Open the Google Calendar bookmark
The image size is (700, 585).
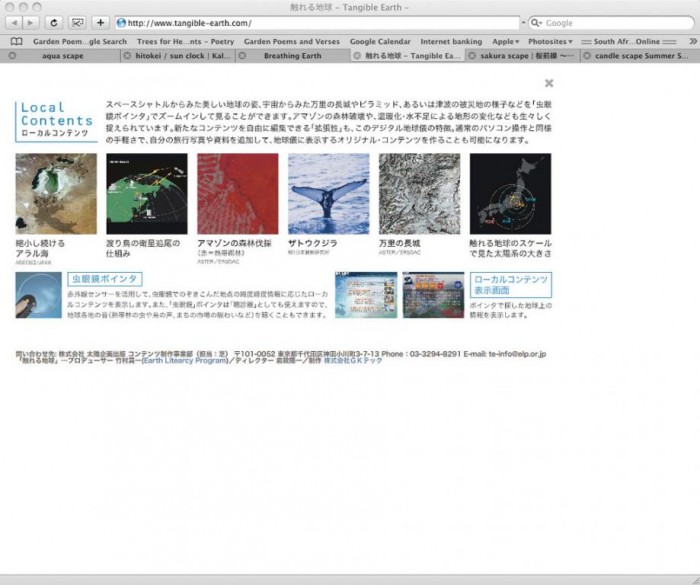(x=380, y=42)
